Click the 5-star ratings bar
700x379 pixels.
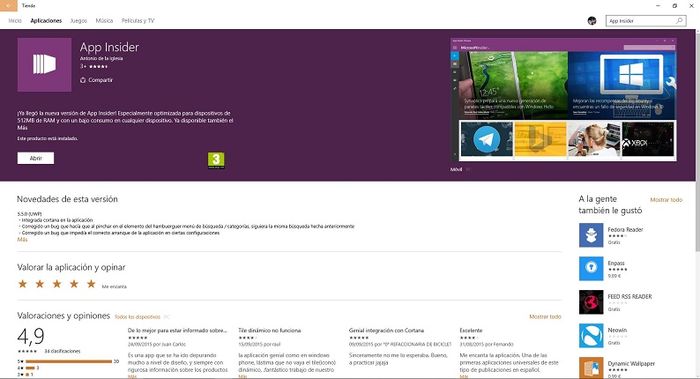pyautogui.click(x=69, y=361)
